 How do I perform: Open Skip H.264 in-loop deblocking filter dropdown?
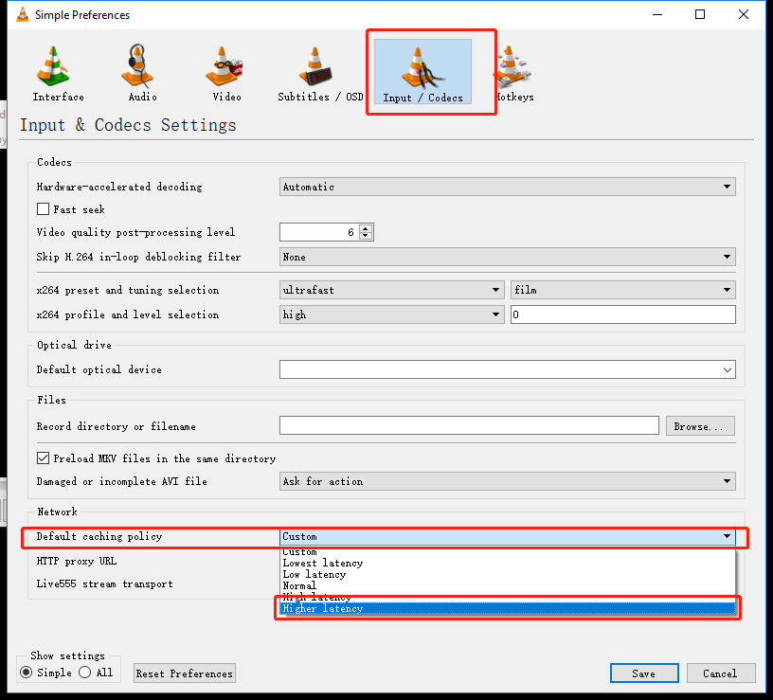pos(508,257)
